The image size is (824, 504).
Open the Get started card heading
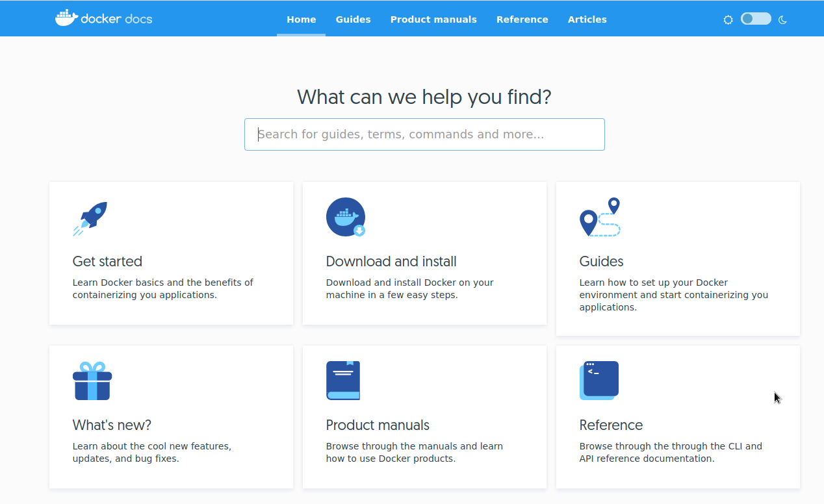click(107, 262)
